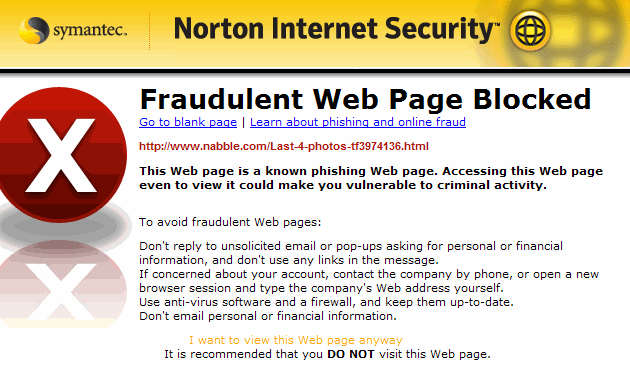This screenshot has height=386, width=630.
Task: Click 'Don't email personal or financial information' tip
Action: click(x=268, y=316)
